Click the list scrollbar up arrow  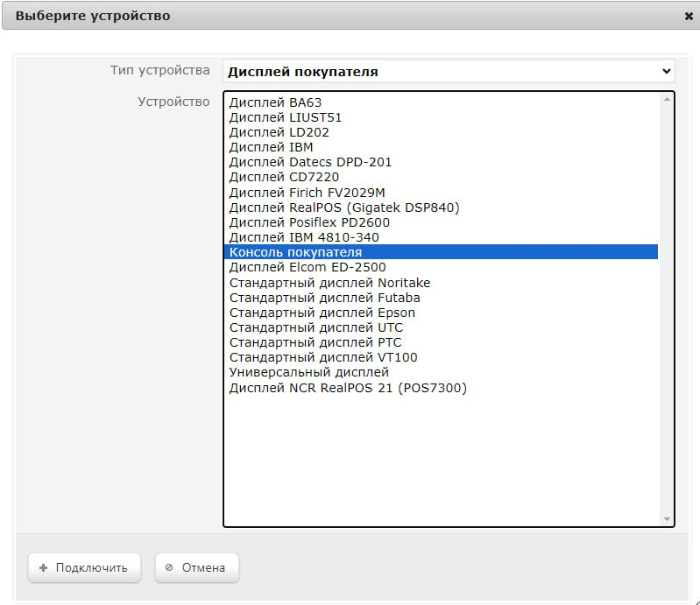pos(667,99)
